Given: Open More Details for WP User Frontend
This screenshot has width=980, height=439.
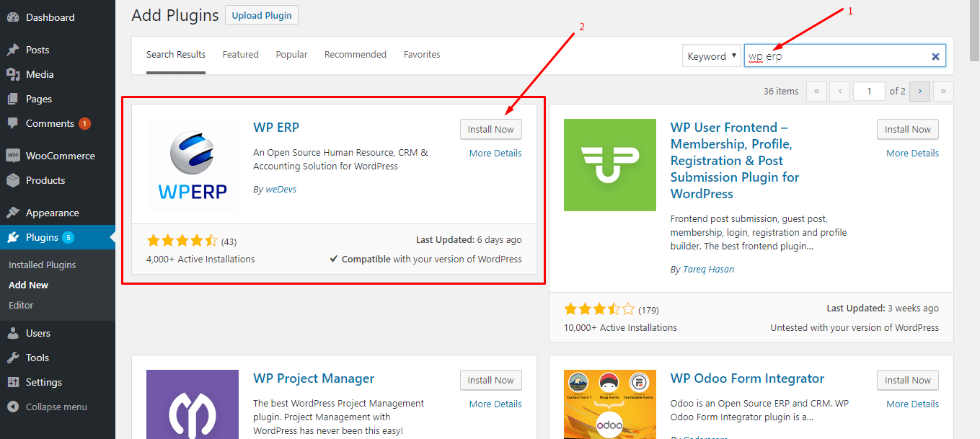Looking at the screenshot, I should (913, 154).
